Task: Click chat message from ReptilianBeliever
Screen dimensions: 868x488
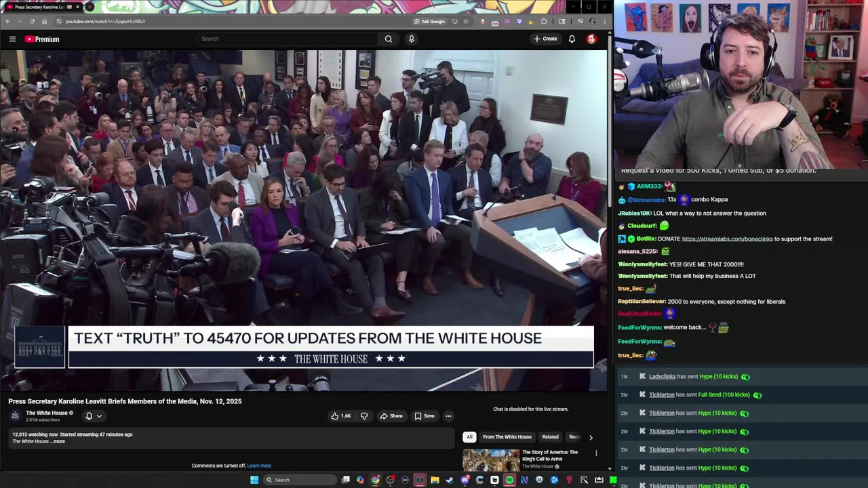Action: pyautogui.click(x=701, y=302)
